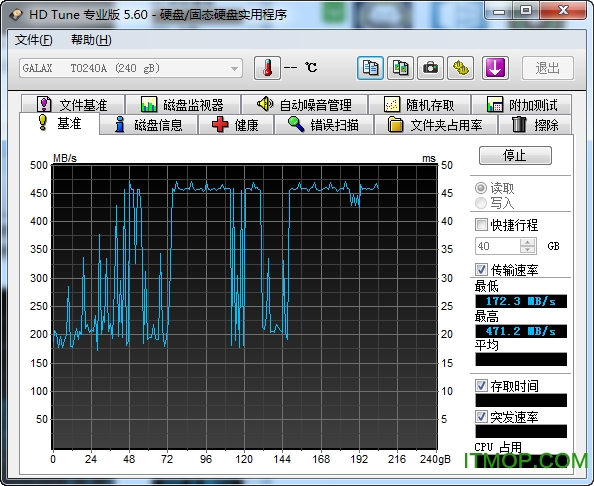594x486 pixels.
Task: Click the 471.2 MB/s maximum value
Action: [521, 331]
